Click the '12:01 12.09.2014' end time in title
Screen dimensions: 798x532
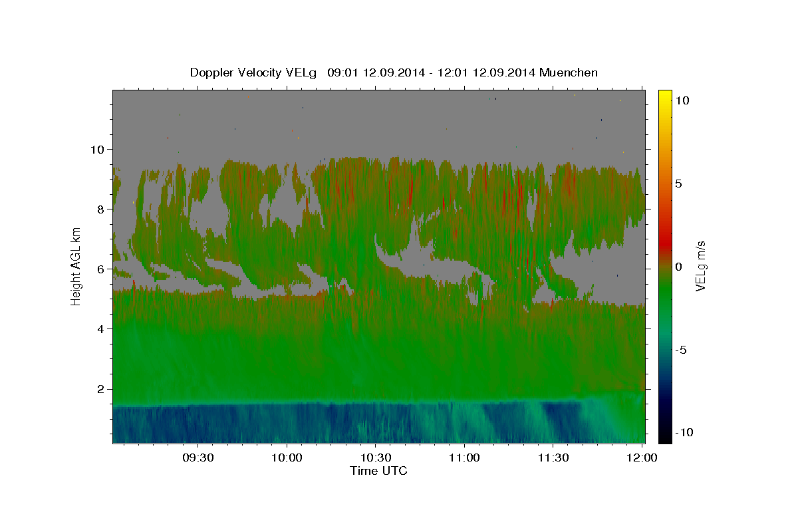pyautogui.click(x=485, y=72)
